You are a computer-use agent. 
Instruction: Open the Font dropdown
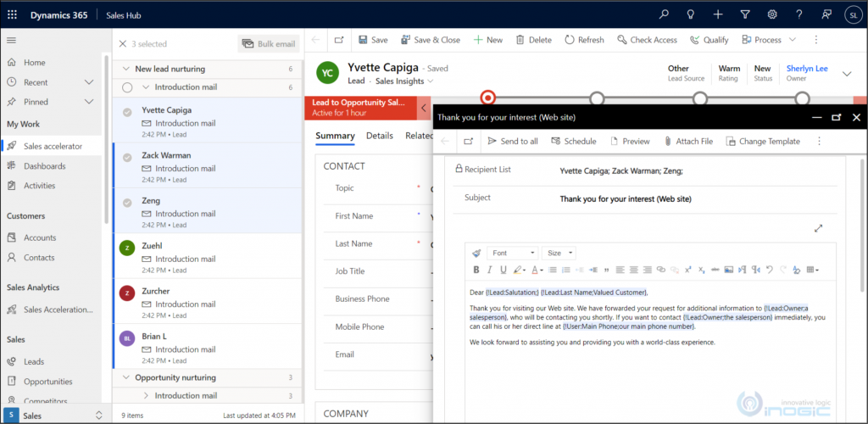tap(512, 253)
